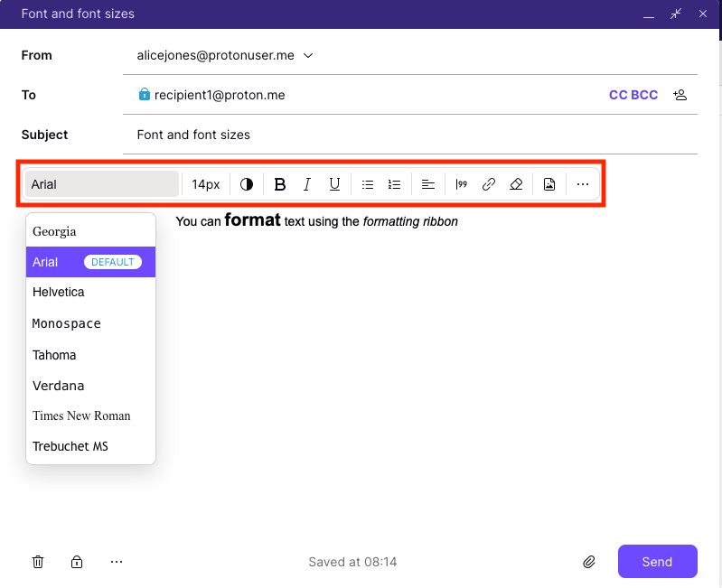Send the email with Send button
The height and width of the screenshot is (588, 722).
coord(658,561)
